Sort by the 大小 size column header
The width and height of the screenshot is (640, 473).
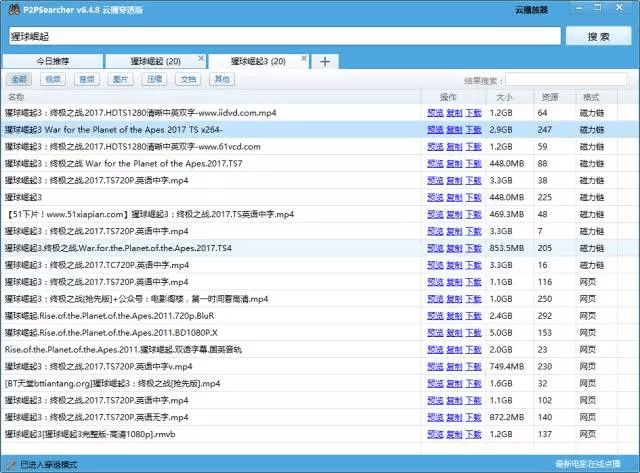[510, 97]
